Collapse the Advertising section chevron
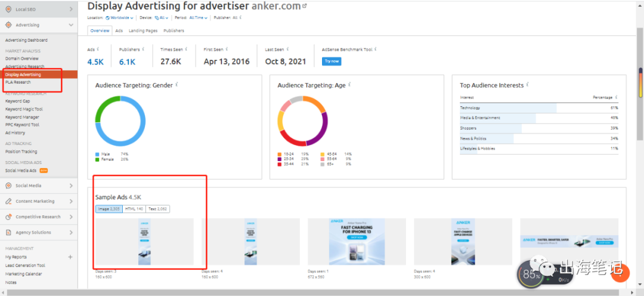 [x=71, y=25]
